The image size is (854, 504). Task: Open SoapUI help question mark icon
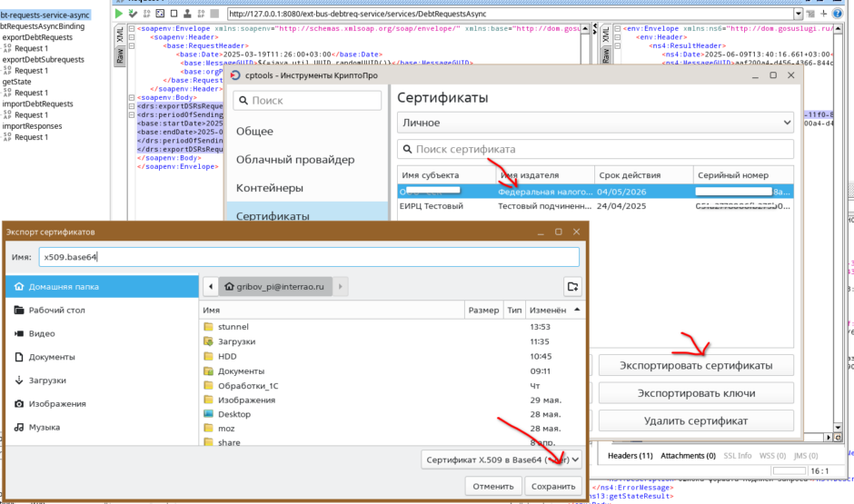837,14
